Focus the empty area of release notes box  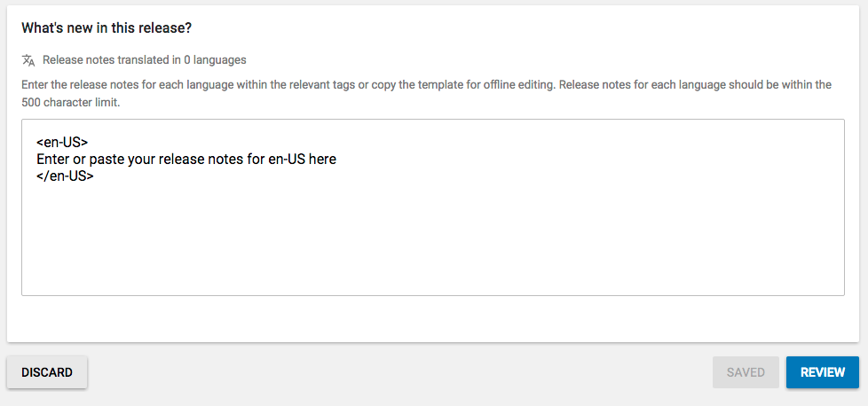(x=432, y=239)
